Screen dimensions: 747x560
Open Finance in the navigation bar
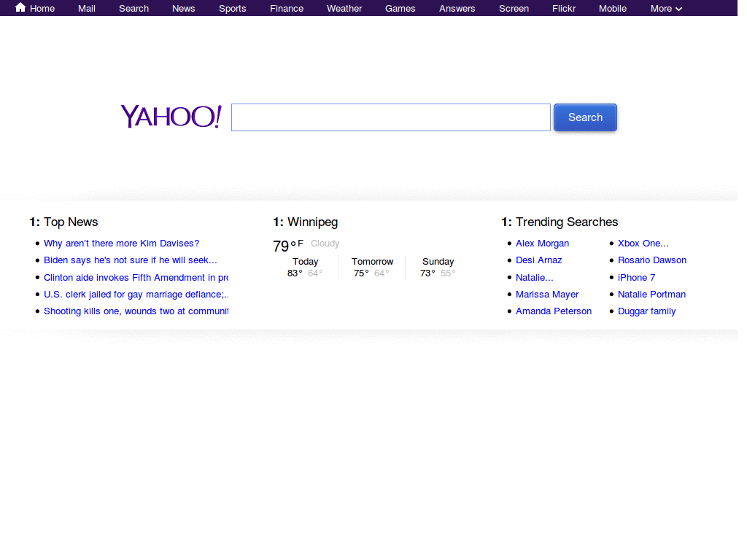tap(287, 9)
